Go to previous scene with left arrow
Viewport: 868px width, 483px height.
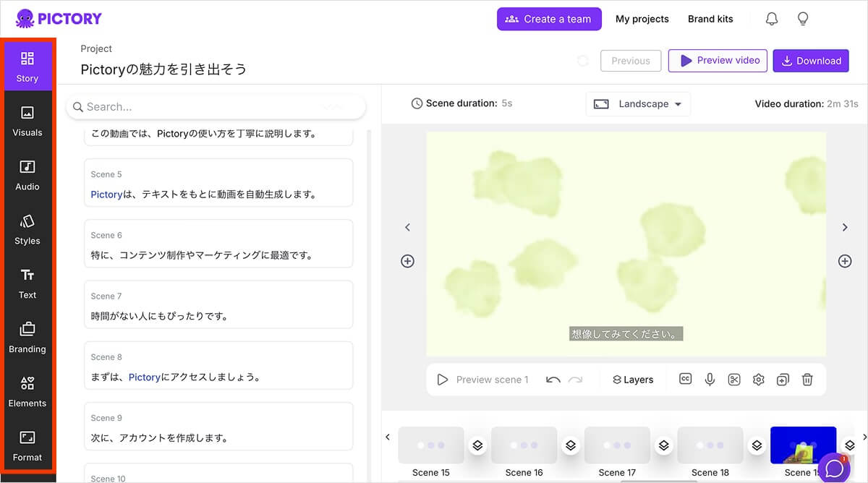407,227
